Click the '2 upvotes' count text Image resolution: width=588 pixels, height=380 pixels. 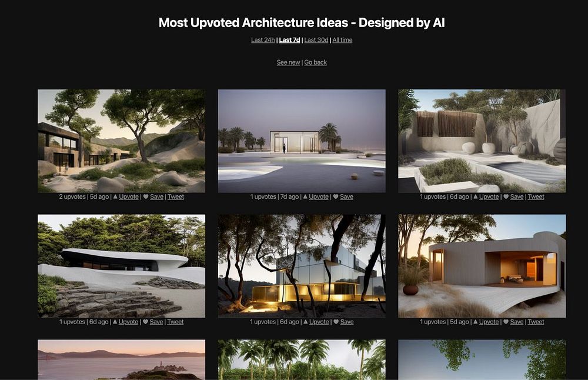(72, 196)
